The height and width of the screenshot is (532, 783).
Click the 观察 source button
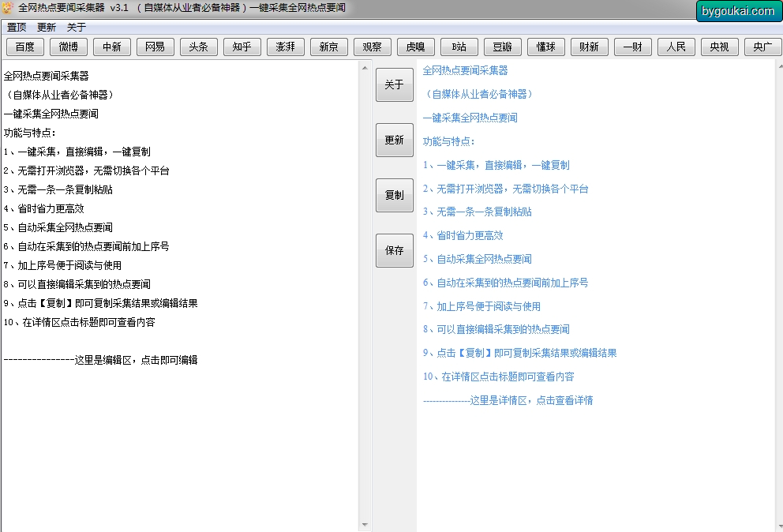(373, 47)
